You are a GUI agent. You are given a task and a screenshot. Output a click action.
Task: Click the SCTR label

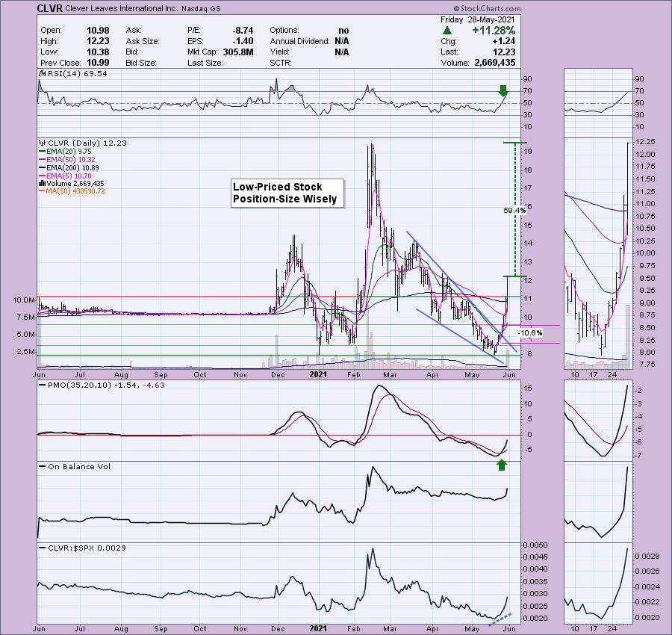(281, 63)
